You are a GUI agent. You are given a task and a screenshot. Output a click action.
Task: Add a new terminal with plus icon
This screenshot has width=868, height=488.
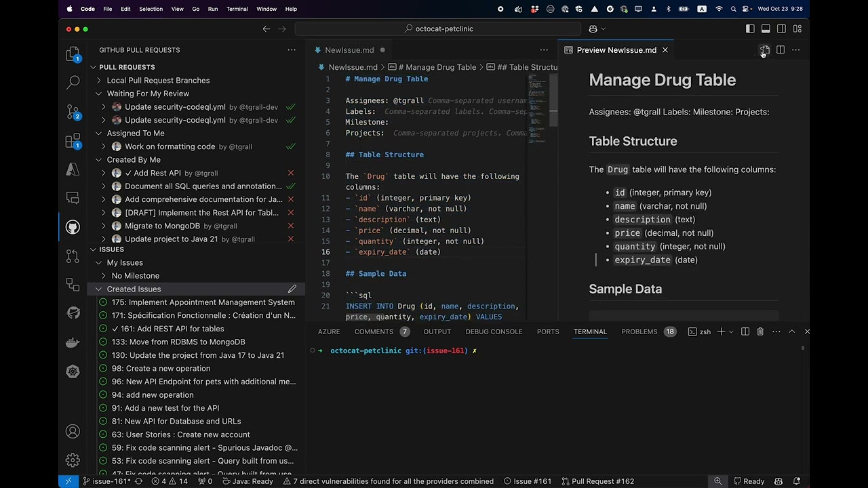[721, 331]
